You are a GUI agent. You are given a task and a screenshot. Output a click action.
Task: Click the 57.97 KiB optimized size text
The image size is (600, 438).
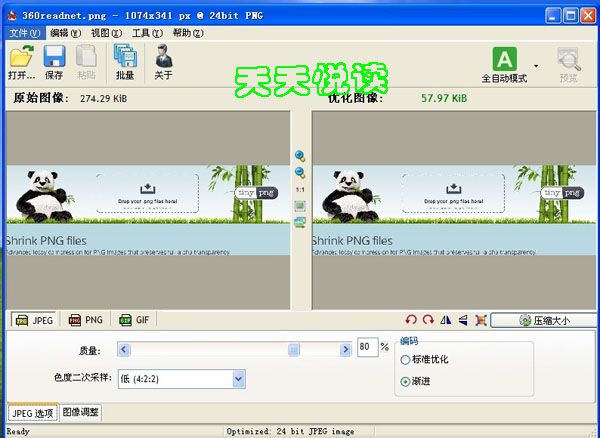[444, 98]
